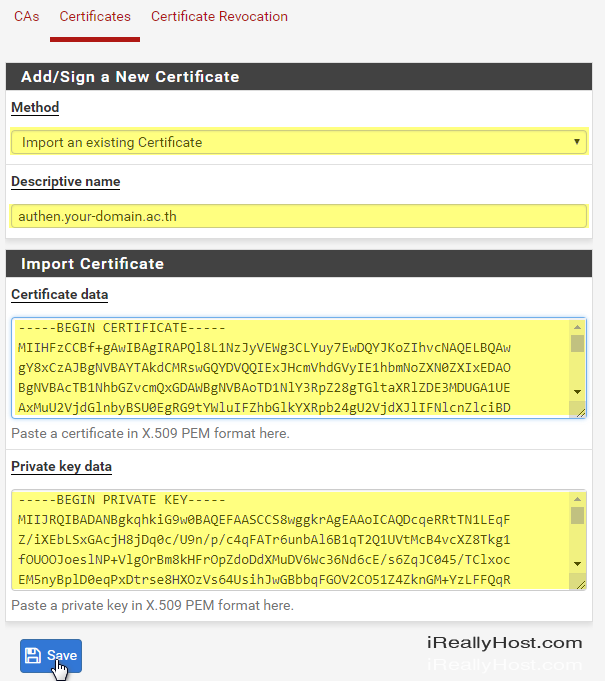Open the Method dropdown arrow

(577, 142)
